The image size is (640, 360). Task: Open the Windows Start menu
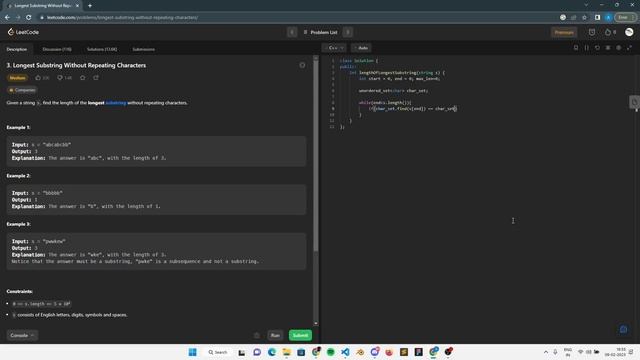(x=192, y=352)
